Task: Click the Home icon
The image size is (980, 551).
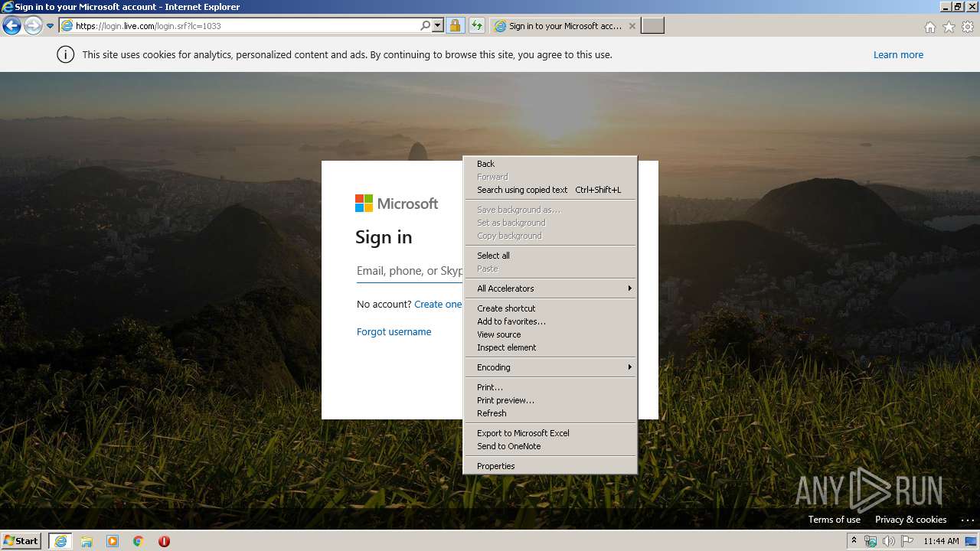Action: [x=929, y=27]
